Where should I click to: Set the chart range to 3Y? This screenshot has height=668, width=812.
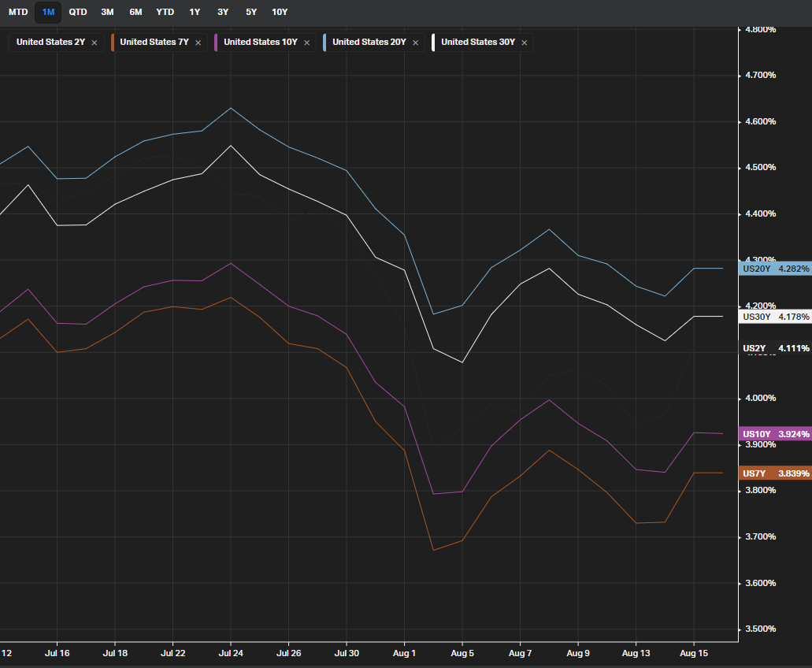(x=223, y=12)
